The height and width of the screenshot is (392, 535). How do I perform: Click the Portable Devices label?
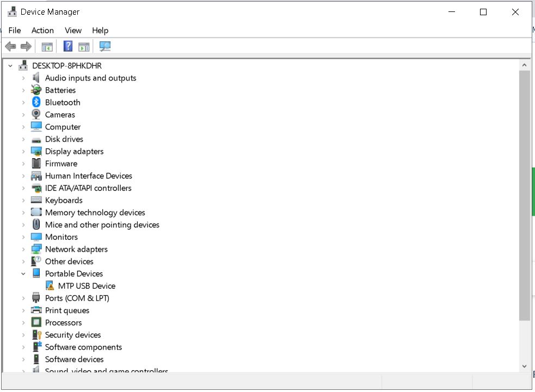coord(74,273)
